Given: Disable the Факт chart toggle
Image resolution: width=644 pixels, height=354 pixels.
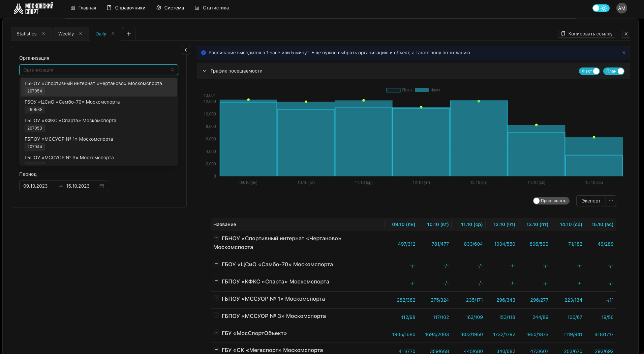Looking at the screenshot, I should pos(589,71).
